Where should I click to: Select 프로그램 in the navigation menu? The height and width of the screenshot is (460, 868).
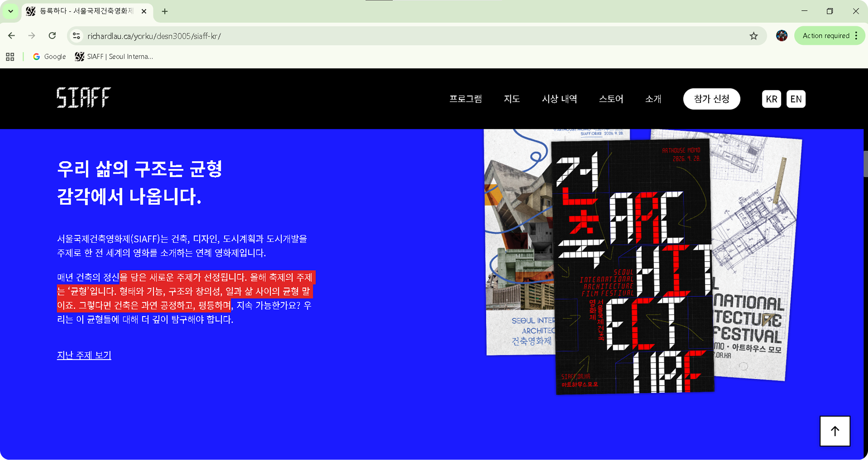tap(466, 99)
